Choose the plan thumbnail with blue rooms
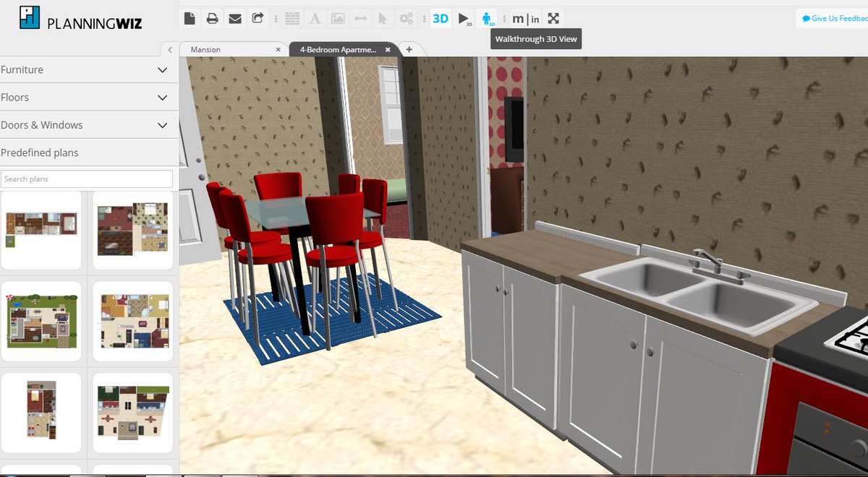868x477 pixels. point(133,322)
